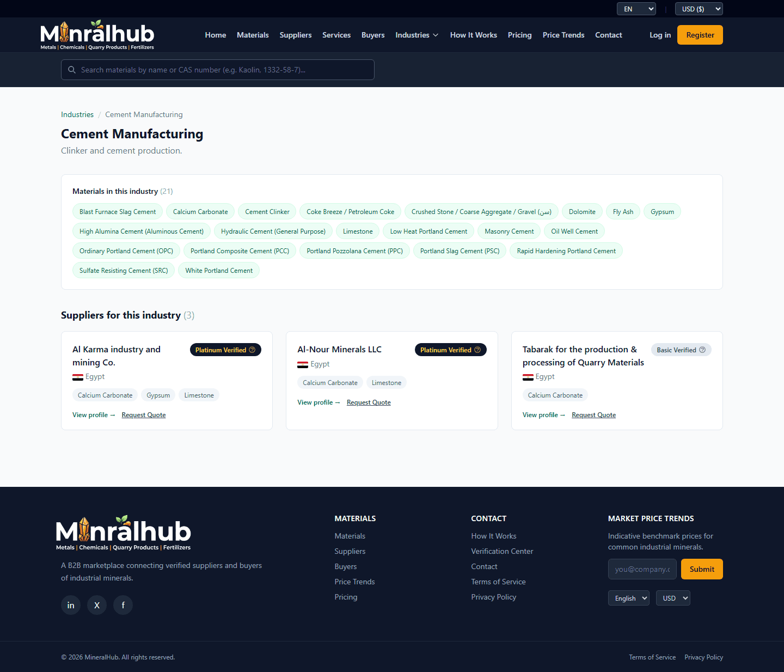Click the Register button
The image size is (784, 672).
(x=700, y=35)
